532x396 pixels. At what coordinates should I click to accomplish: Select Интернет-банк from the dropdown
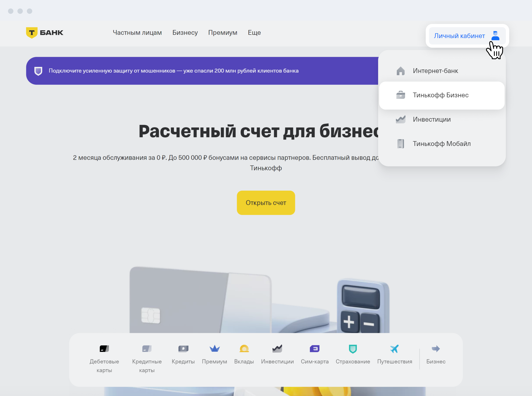click(442, 71)
